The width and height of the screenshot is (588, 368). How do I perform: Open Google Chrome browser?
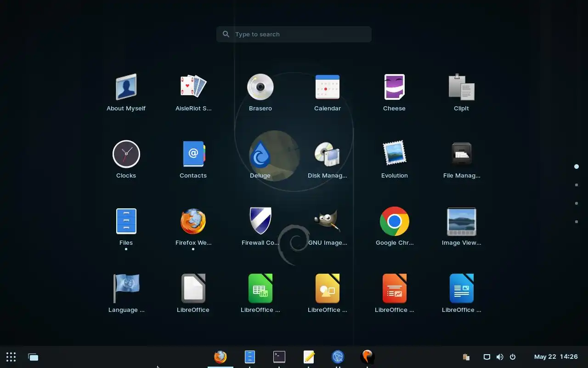click(394, 227)
